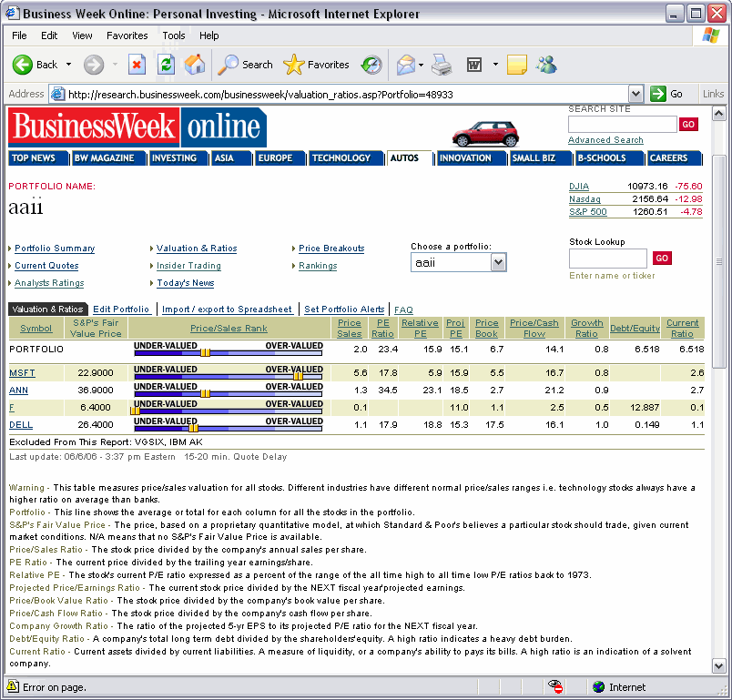
Task: Click the Stop loading toolbar icon
Action: [137, 65]
